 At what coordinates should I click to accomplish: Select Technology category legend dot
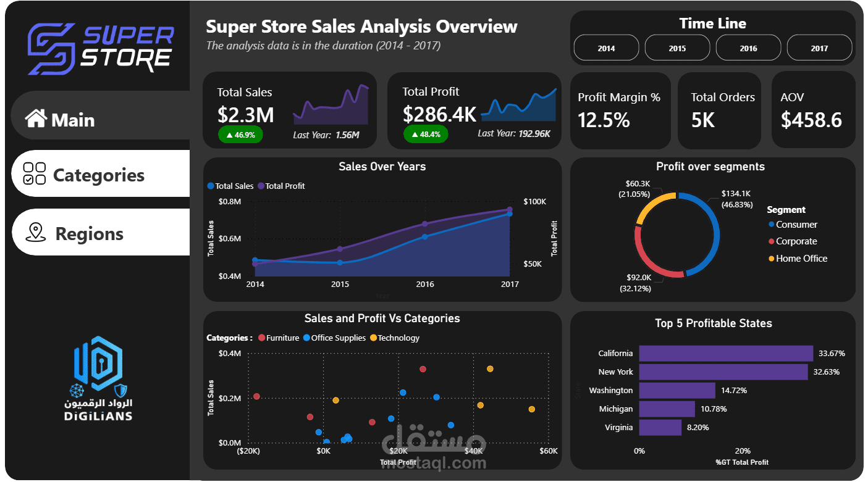[x=373, y=338]
